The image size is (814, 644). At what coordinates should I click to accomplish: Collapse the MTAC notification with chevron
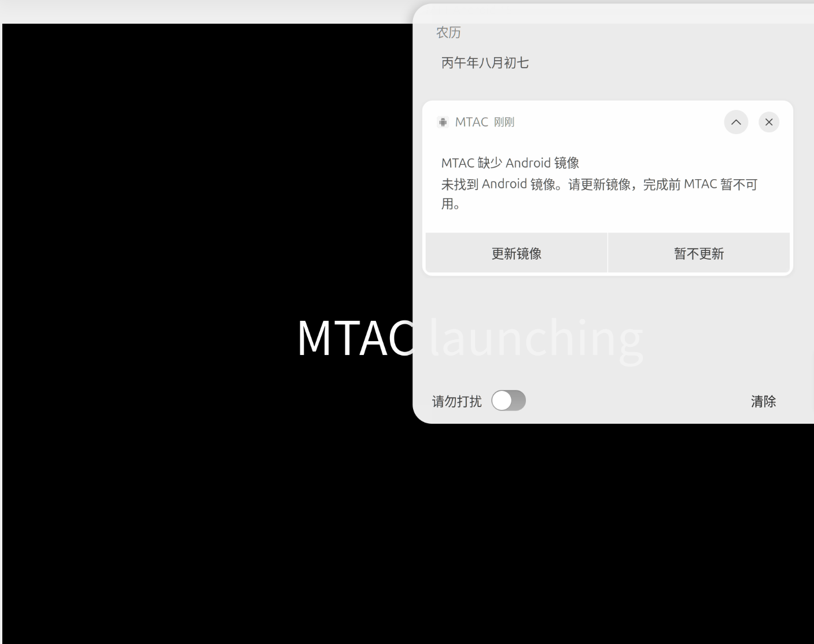[x=736, y=122]
